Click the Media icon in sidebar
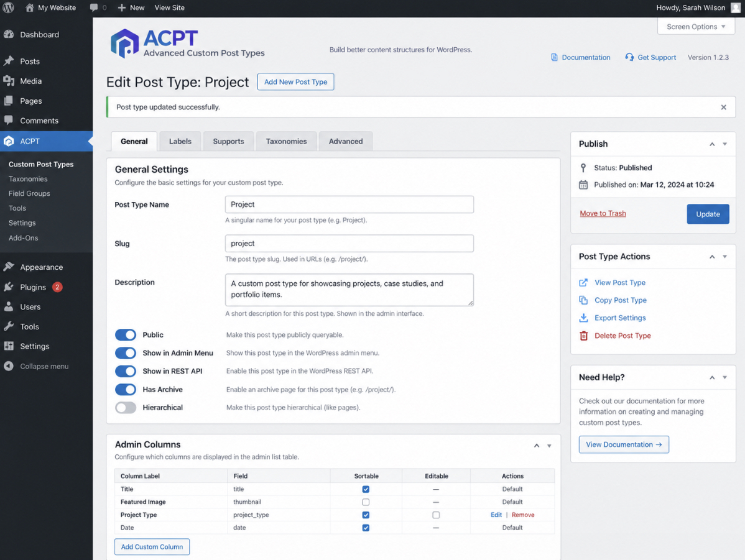 9,81
